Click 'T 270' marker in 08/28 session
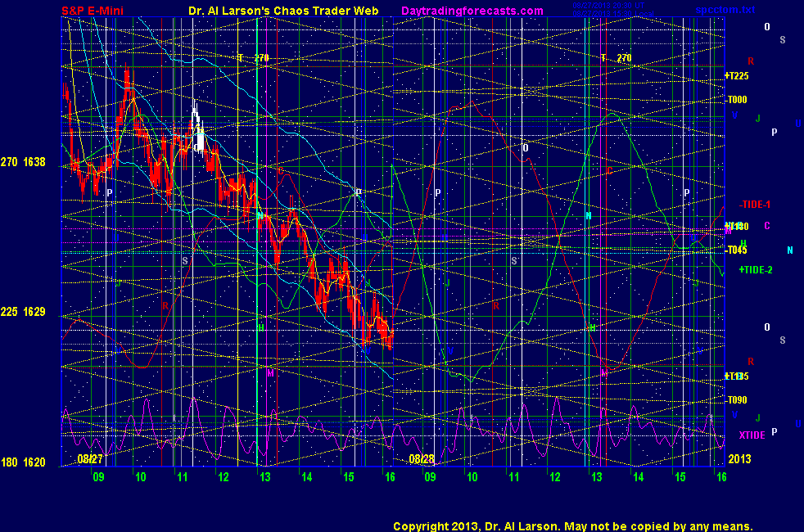 tap(617, 58)
